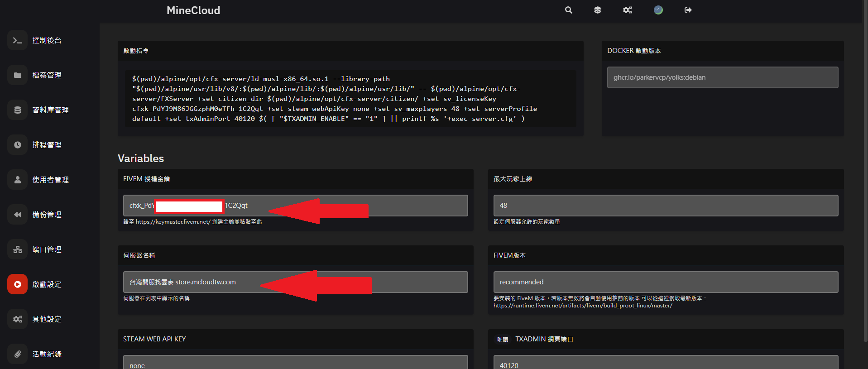Click the Steam Web API key field 'none'

point(295,362)
